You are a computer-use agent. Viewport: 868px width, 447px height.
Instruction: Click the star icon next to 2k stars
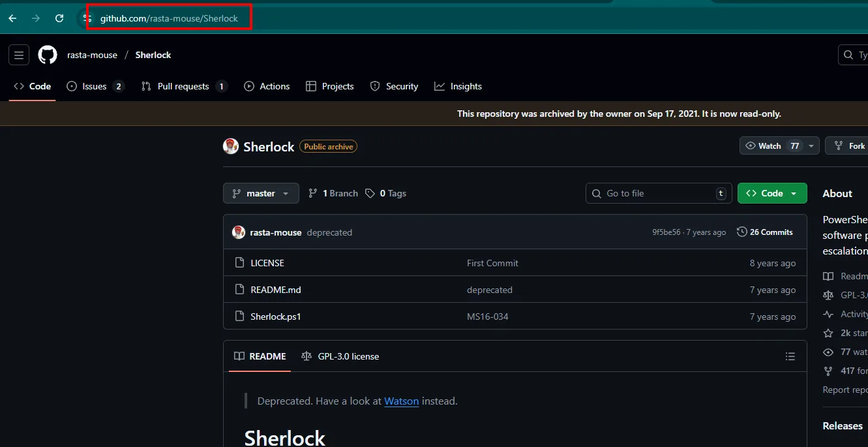[828, 333]
